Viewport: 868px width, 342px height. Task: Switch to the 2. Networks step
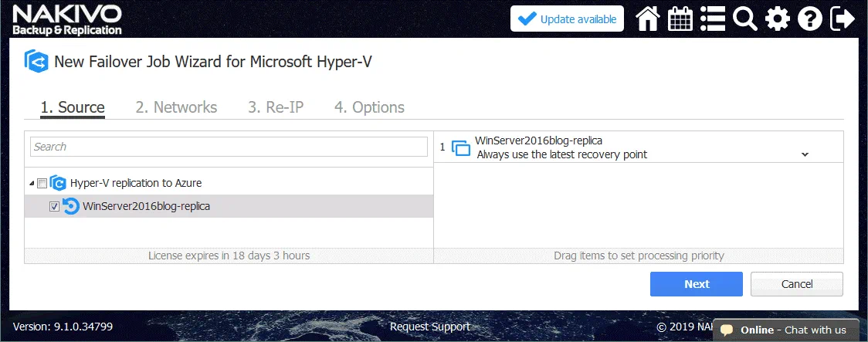point(176,107)
